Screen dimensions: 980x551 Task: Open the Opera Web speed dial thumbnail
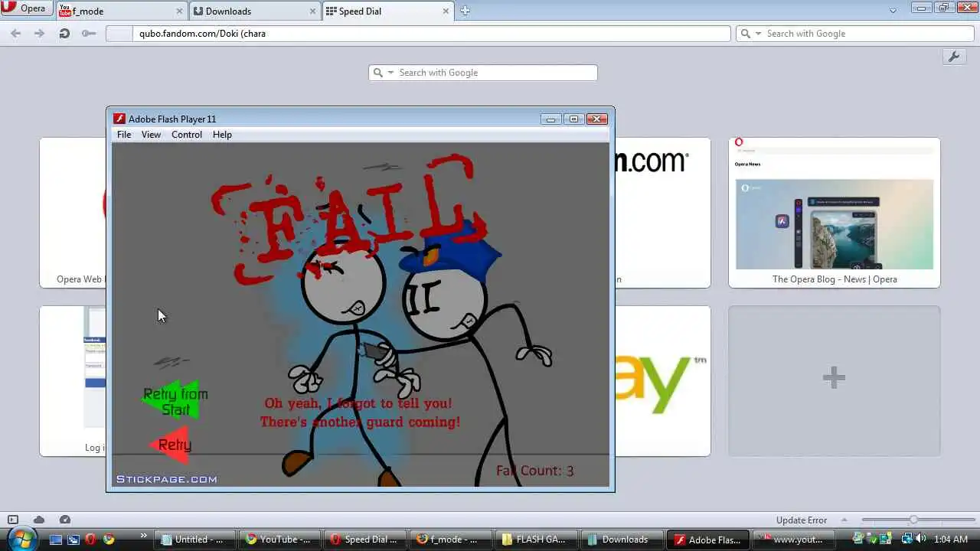click(x=73, y=213)
